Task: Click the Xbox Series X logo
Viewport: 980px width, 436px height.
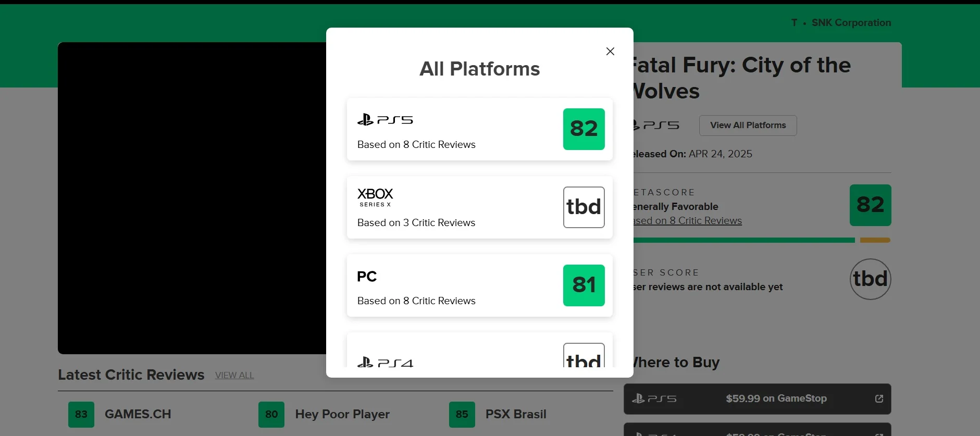Action: coord(375,197)
